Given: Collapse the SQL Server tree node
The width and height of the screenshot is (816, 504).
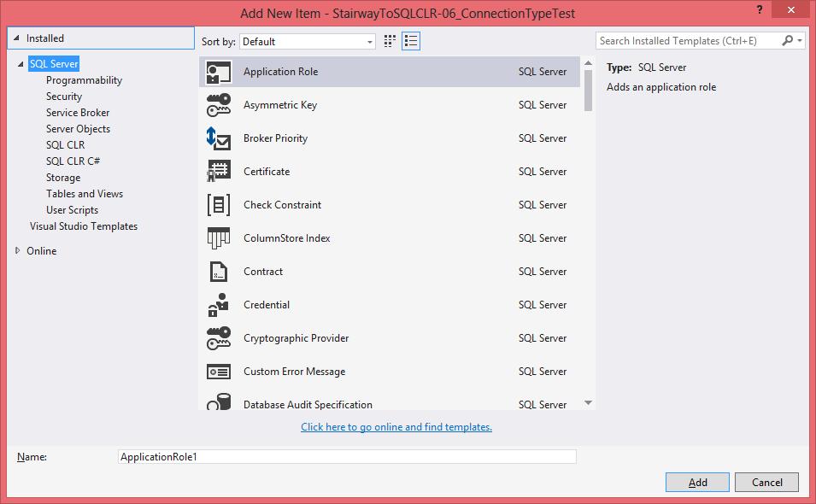Looking at the screenshot, I should (x=21, y=64).
